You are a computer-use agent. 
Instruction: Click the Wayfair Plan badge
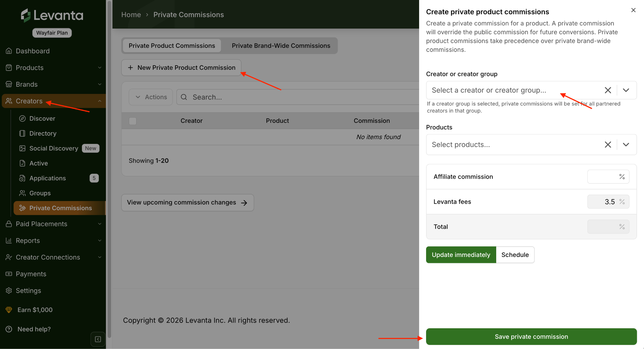[x=52, y=33]
